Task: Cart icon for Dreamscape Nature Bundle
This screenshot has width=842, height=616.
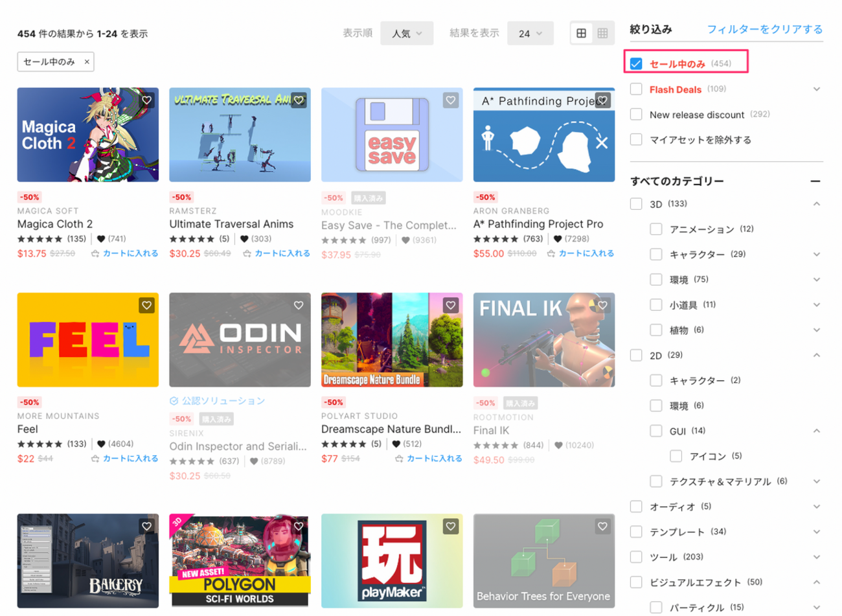Action: pos(399,459)
